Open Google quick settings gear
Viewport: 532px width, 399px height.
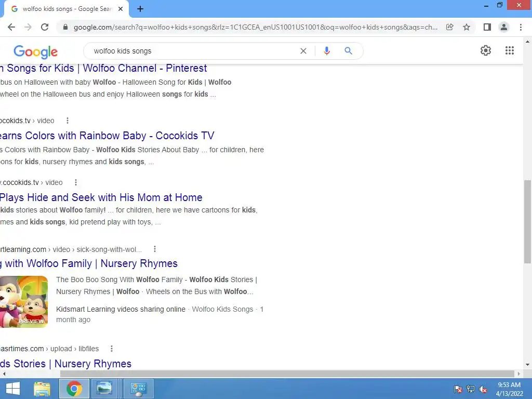point(486,50)
